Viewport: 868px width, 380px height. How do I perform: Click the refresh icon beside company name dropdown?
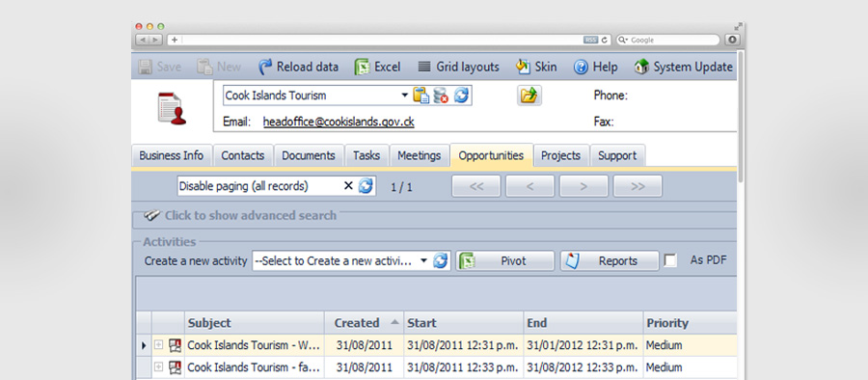(x=461, y=95)
